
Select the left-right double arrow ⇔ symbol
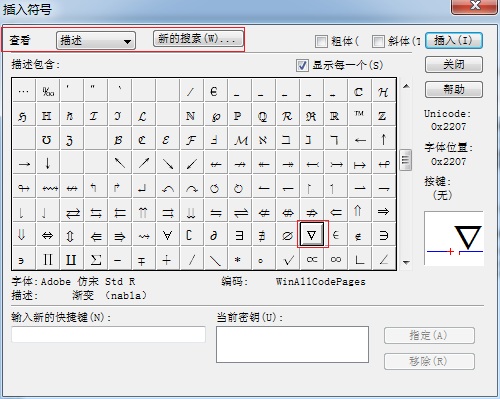click(x=48, y=235)
